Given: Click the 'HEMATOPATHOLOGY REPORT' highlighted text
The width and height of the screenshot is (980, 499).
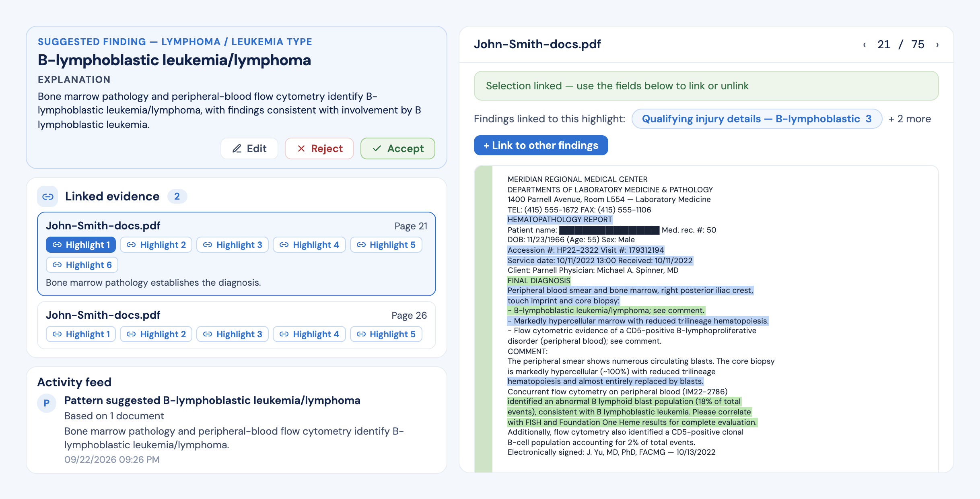Looking at the screenshot, I should tap(560, 220).
